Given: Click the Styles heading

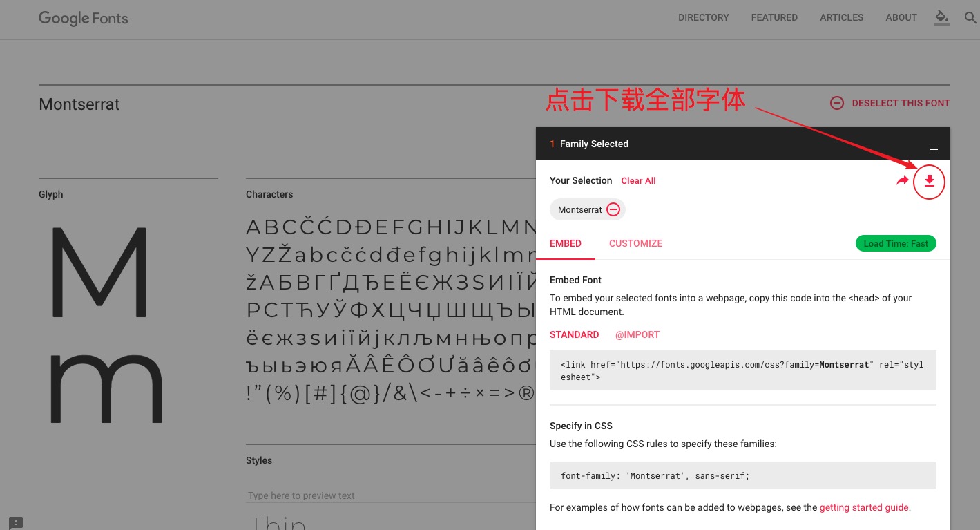Looking at the screenshot, I should pyautogui.click(x=259, y=460).
